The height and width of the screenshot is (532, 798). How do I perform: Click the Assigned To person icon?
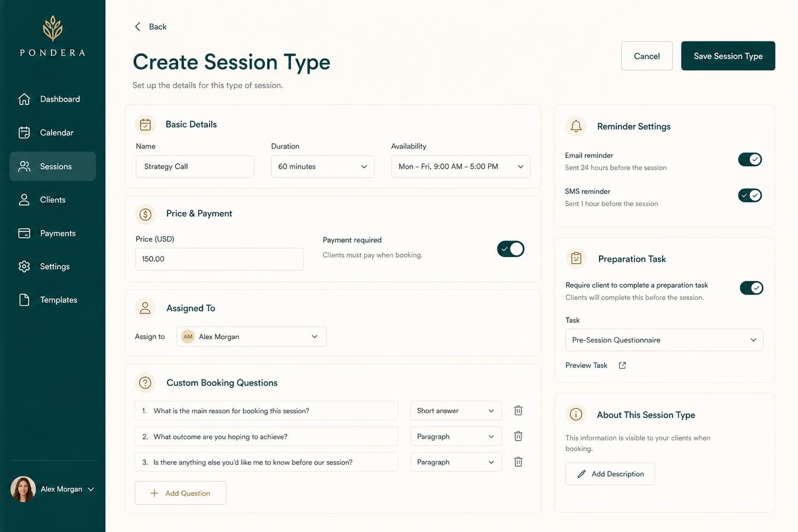tap(145, 308)
